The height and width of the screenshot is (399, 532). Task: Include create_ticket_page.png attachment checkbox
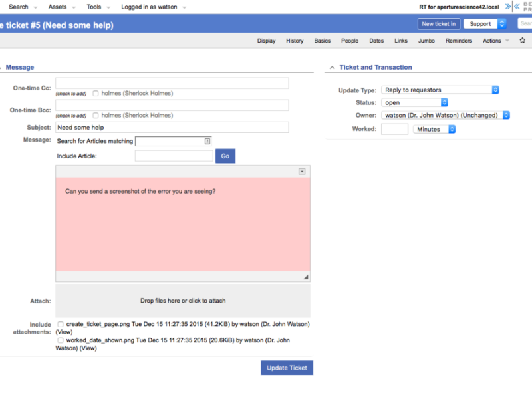(61, 324)
